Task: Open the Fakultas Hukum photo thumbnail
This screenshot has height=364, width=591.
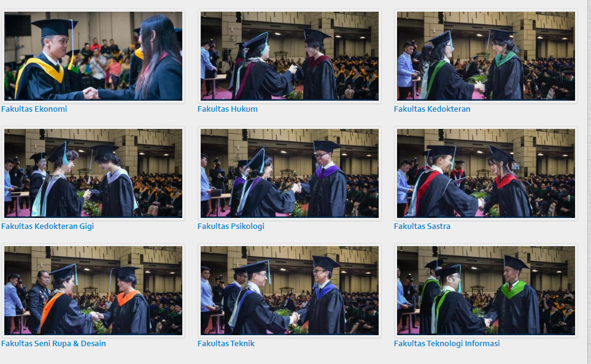Action: 290,56
